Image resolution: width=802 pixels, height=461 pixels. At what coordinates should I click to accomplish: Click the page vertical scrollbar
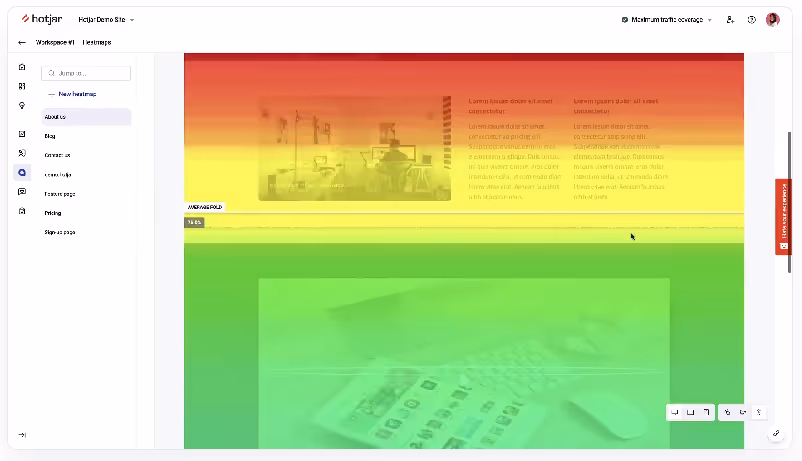coord(789,202)
